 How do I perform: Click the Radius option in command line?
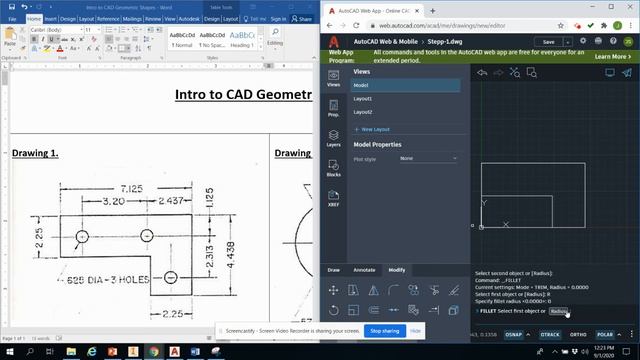point(559,311)
